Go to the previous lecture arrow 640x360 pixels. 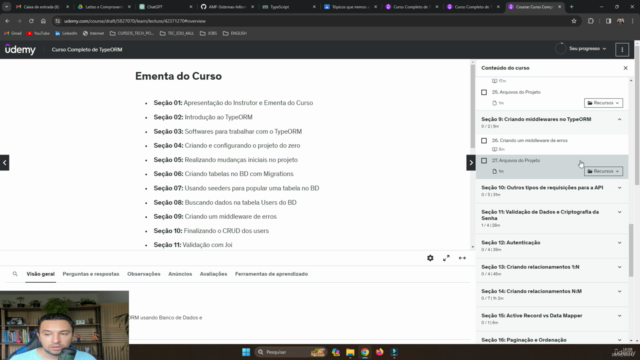point(4,162)
